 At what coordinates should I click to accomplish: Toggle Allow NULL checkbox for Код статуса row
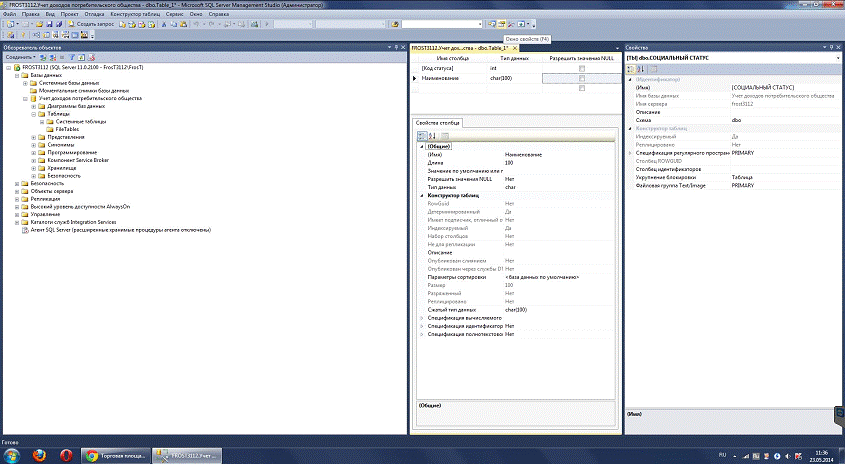[581, 68]
